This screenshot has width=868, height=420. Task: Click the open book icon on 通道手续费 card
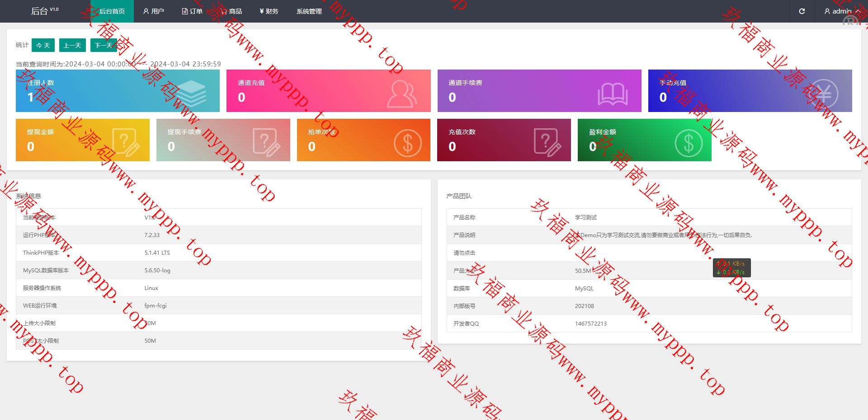pyautogui.click(x=613, y=94)
